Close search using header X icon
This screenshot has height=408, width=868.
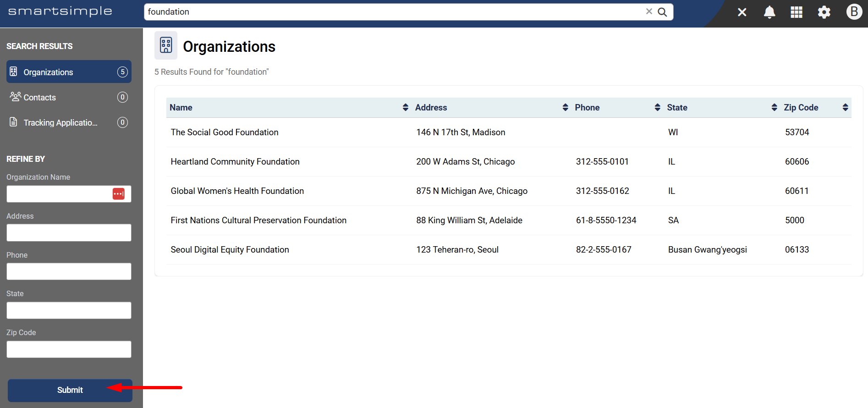(742, 12)
